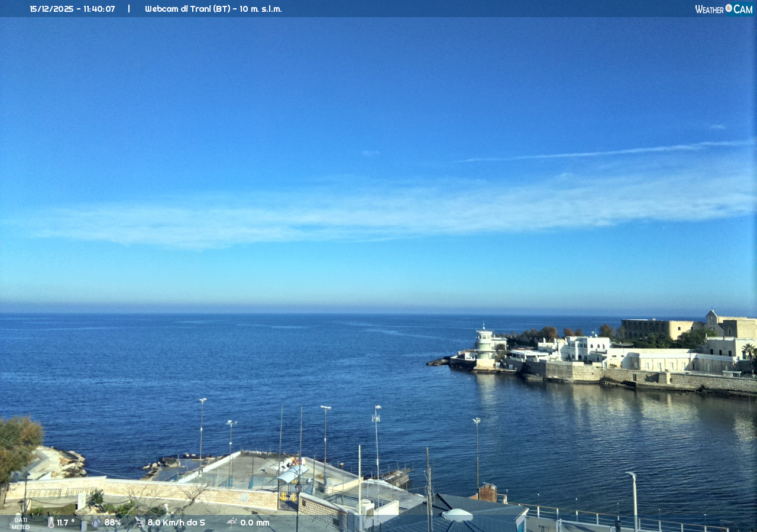Click the satellite dish on the rooftop

click(x=457, y=515)
